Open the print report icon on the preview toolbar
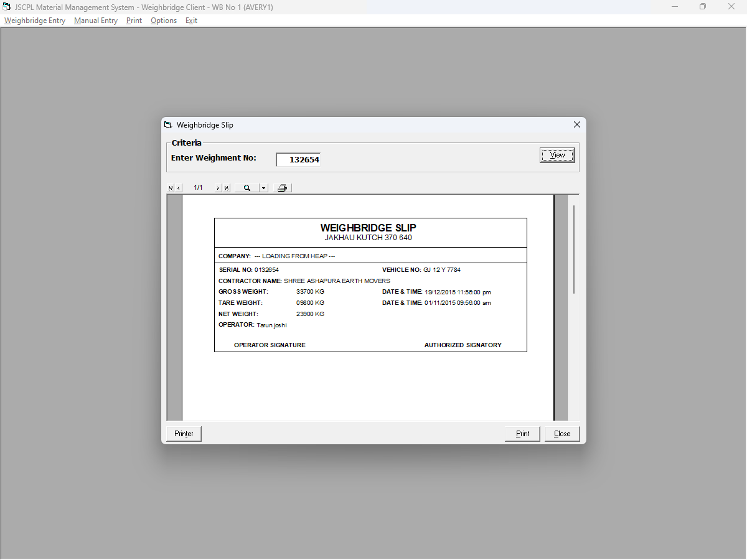Image resolution: width=747 pixels, height=560 pixels. pos(282,187)
